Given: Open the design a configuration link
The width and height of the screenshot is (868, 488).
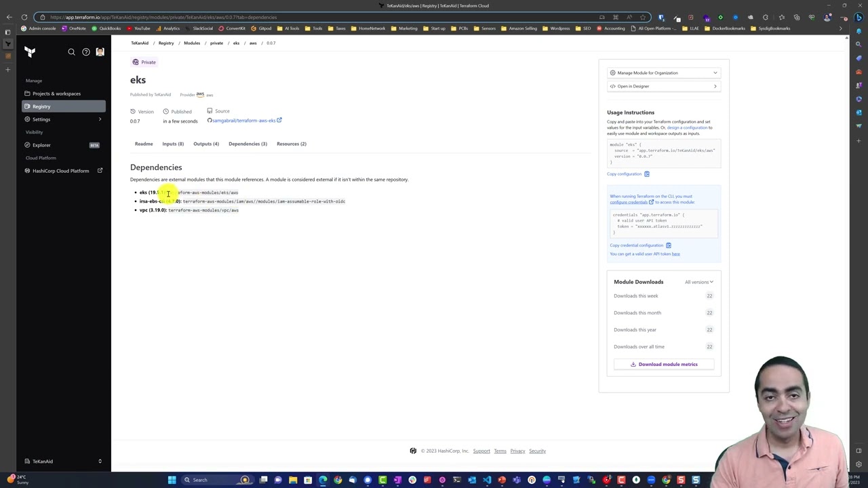Looking at the screenshot, I should click(x=687, y=127).
